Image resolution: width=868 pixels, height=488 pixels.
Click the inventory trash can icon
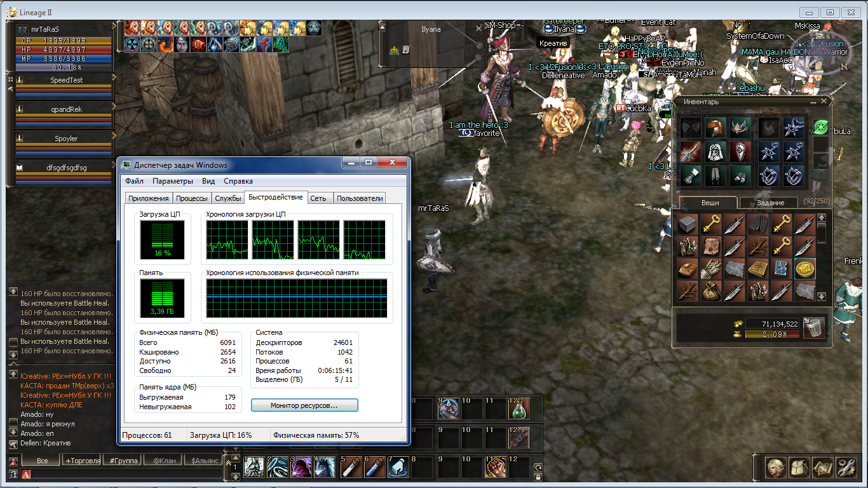(814, 328)
